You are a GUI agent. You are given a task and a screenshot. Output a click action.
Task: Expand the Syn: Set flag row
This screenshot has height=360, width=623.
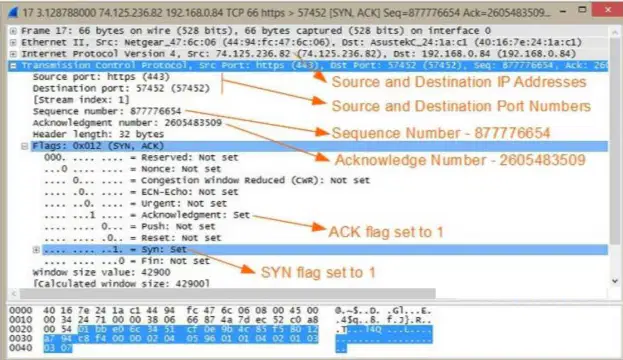coord(36,250)
